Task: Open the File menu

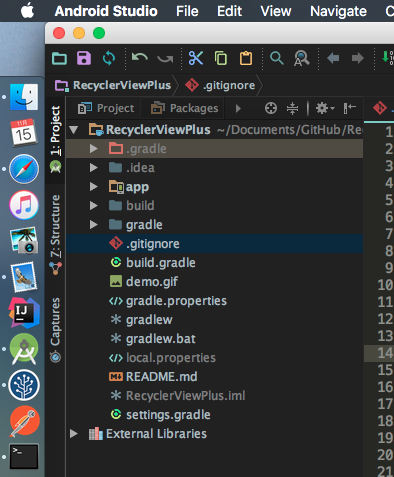Action: 187,11
